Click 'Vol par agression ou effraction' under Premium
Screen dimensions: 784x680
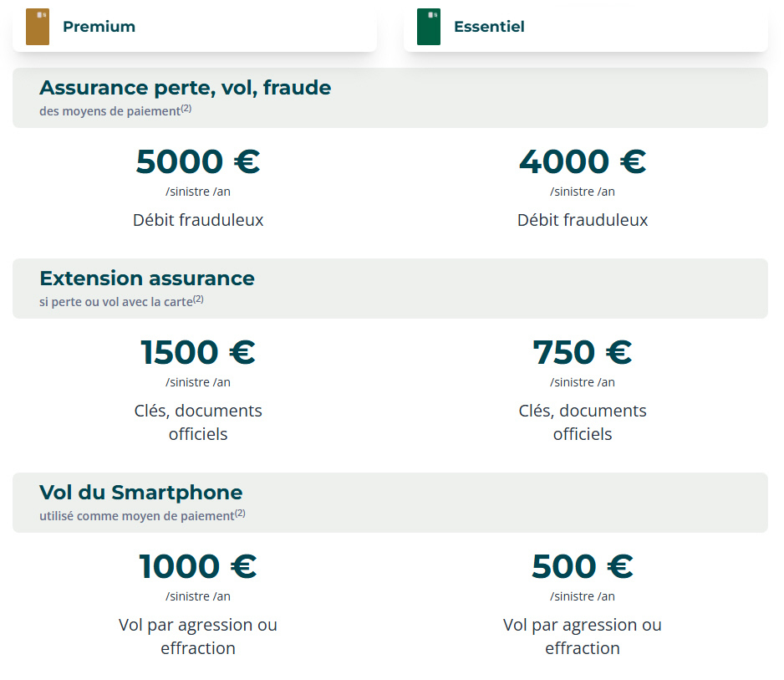click(198, 637)
